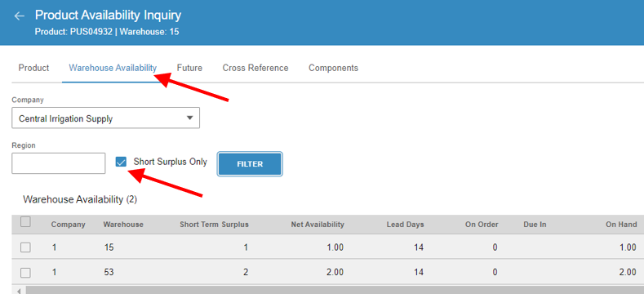Select all rows via header checkbox
Image resolution: width=644 pixels, height=294 pixels.
[x=25, y=222]
